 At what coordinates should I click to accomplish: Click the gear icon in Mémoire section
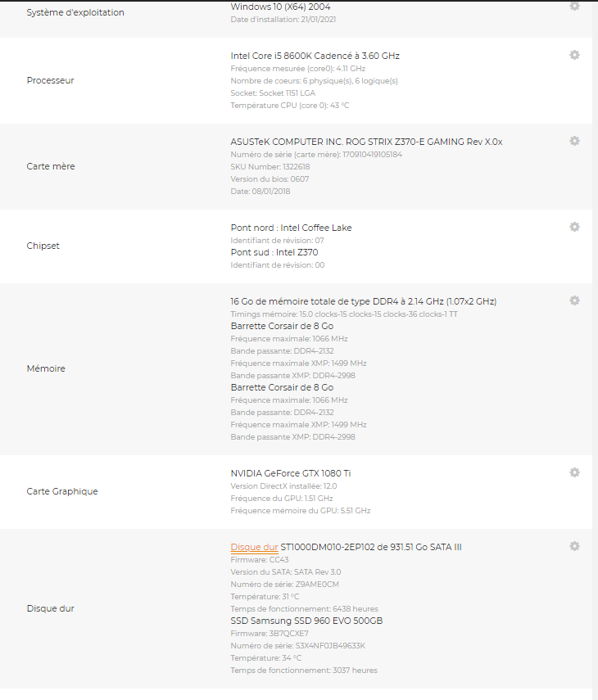[x=574, y=300]
